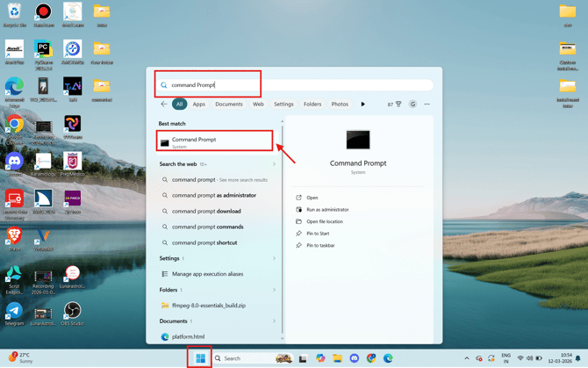
Task: Open Google Chrome from the taskbar
Action: (x=371, y=358)
